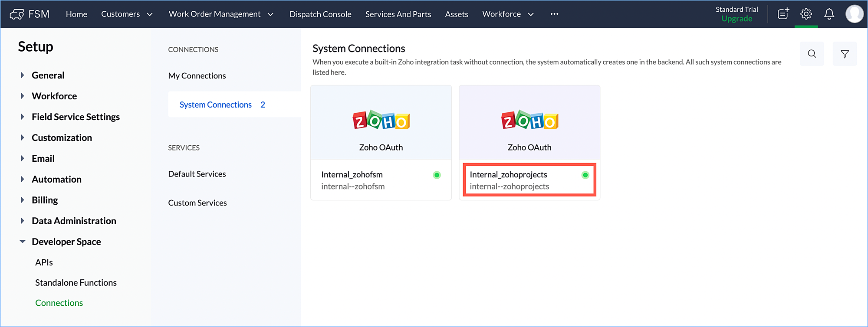Click the Upgrade link
This screenshot has height=327, width=868.
736,19
